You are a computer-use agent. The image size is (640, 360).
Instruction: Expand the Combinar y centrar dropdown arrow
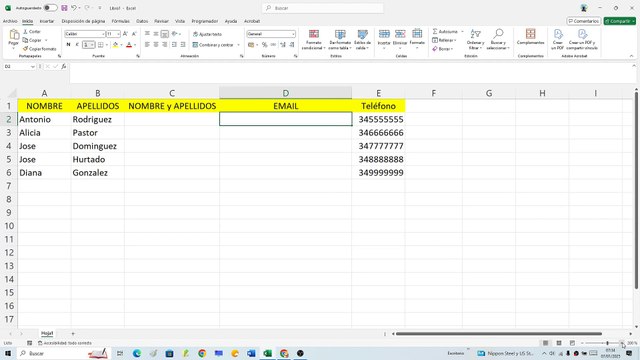point(238,45)
